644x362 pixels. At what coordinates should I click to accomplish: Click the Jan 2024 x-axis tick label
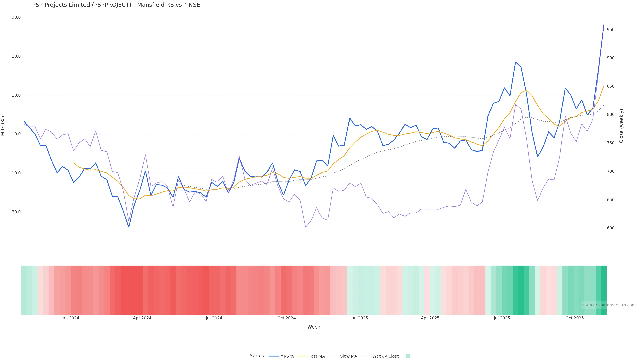[70, 318]
